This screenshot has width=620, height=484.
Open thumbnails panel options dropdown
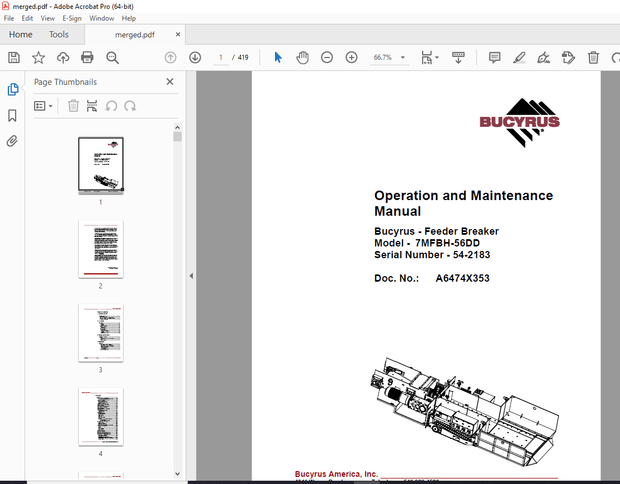click(43, 106)
